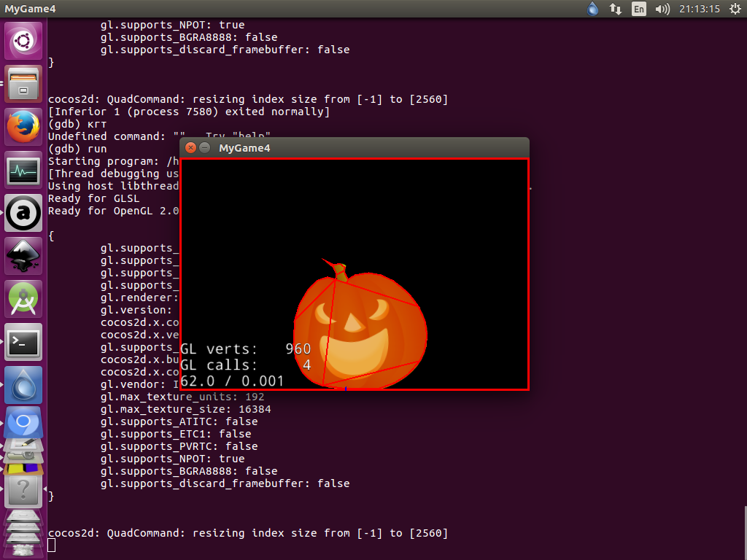Open the question mark unknown application icon
The image size is (747, 560).
23,491
